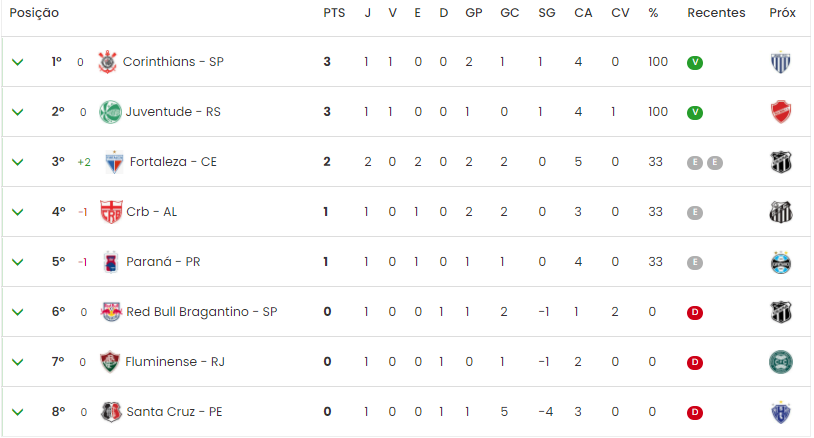814x438 pixels.
Task: Expand the Santa Cruz row chevron
Action: tap(18, 412)
